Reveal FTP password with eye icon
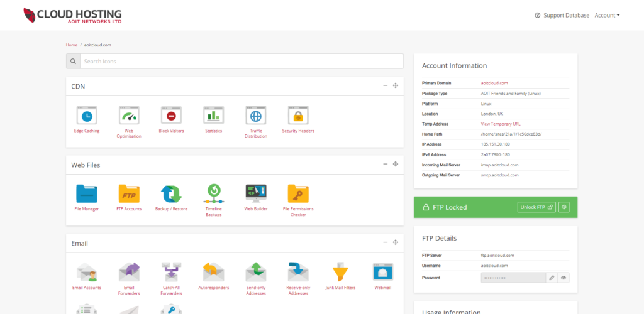Viewport: 644px width, 314px height. point(563,278)
